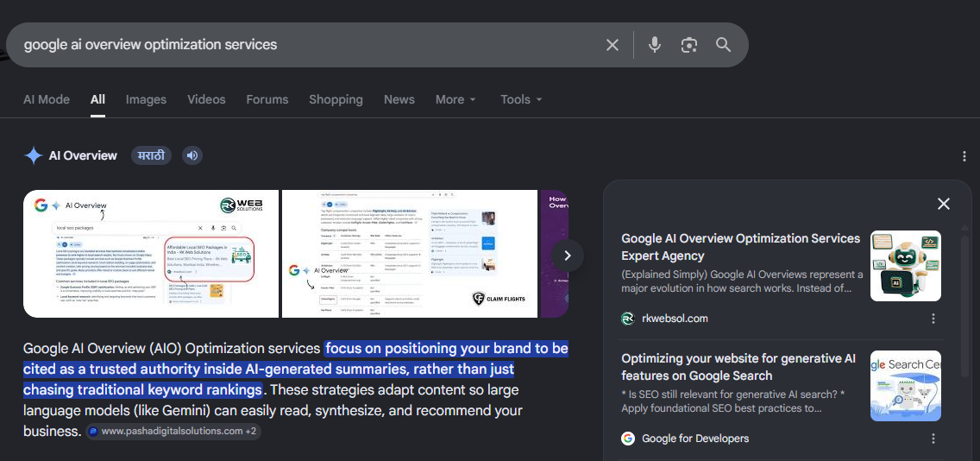The width and height of the screenshot is (980, 461).
Task: Go to the Forums tab
Action: tap(267, 99)
